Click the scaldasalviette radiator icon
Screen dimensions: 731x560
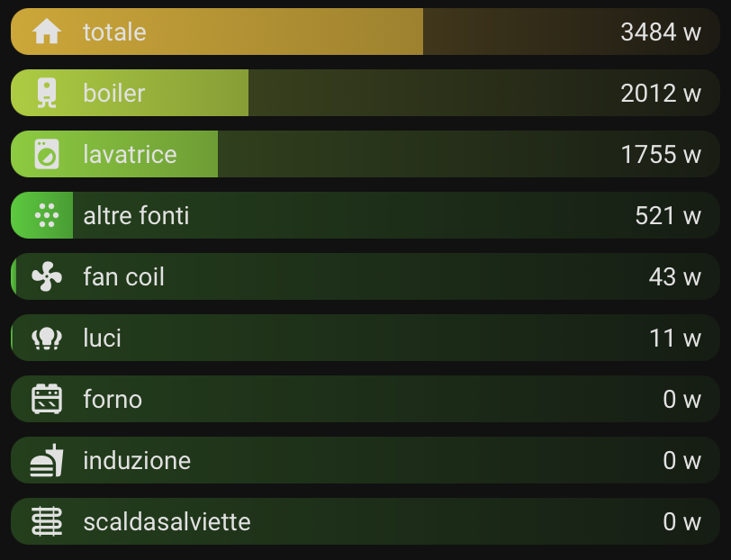(47, 522)
